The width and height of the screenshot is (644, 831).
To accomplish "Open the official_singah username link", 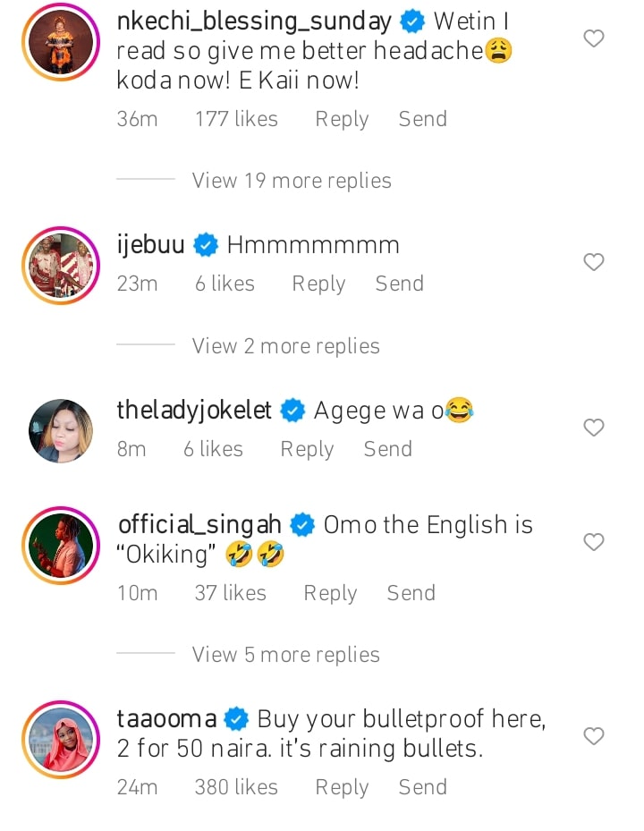I will click(199, 524).
